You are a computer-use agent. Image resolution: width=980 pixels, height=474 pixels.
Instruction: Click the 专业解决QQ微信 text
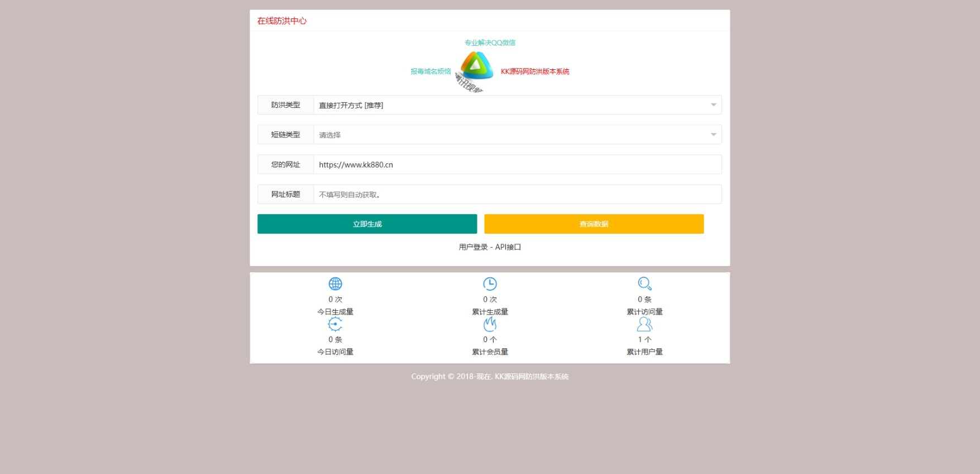click(x=490, y=42)
